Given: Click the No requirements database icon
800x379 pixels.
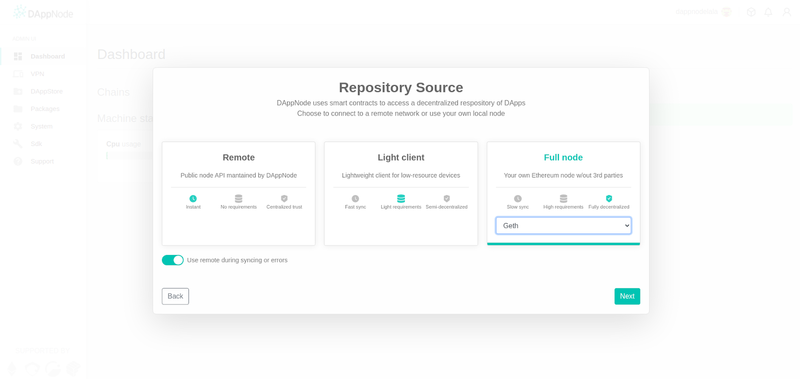Looking at the screenshot, I should 238,198.
